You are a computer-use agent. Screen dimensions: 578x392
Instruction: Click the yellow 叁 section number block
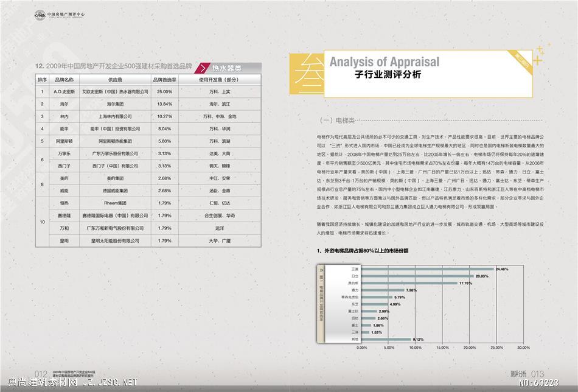pos(307,74)
